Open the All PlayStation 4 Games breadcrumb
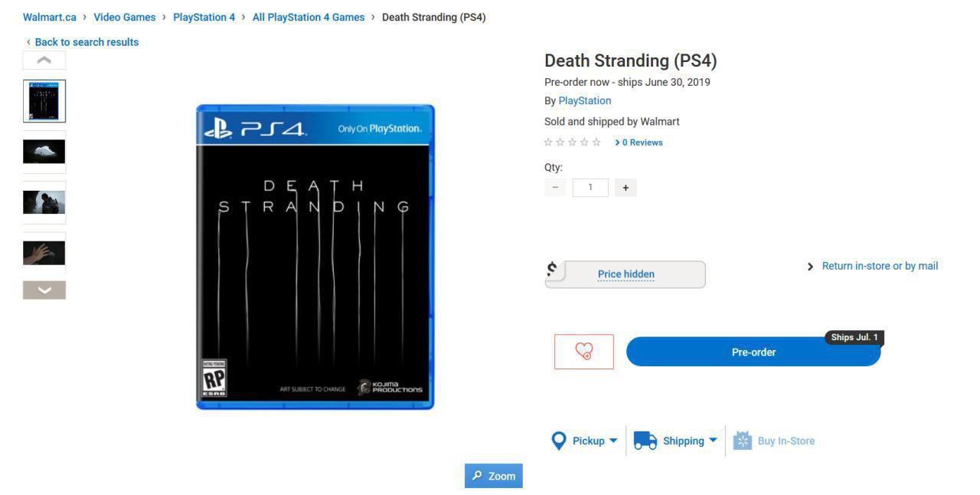 pyautogui.click(x=308, y=17)
